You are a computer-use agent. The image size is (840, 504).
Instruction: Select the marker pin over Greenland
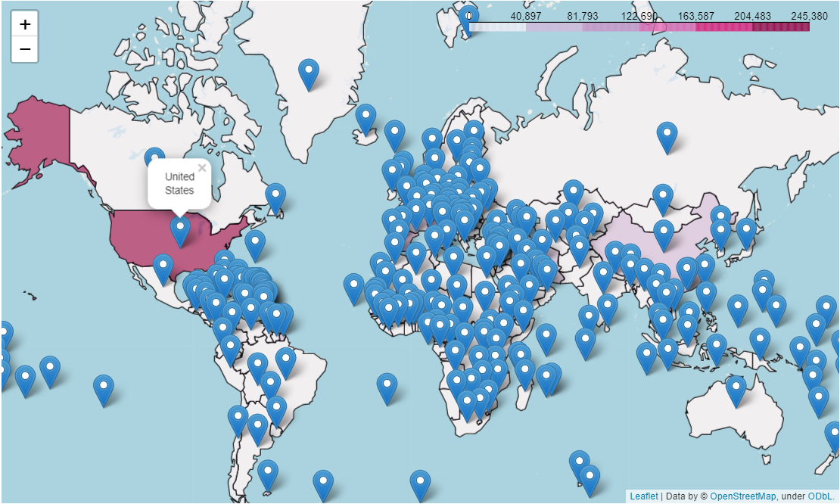click(309, 75)
